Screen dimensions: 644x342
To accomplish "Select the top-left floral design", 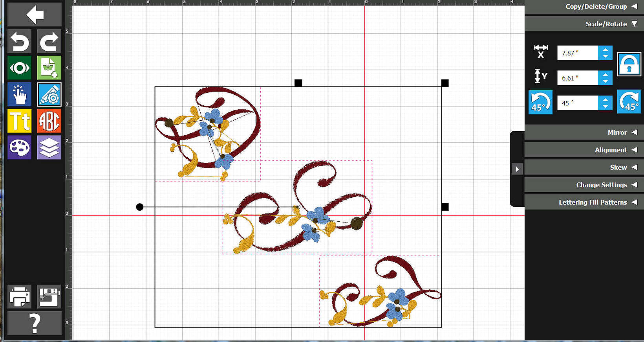I will [208, 134].
